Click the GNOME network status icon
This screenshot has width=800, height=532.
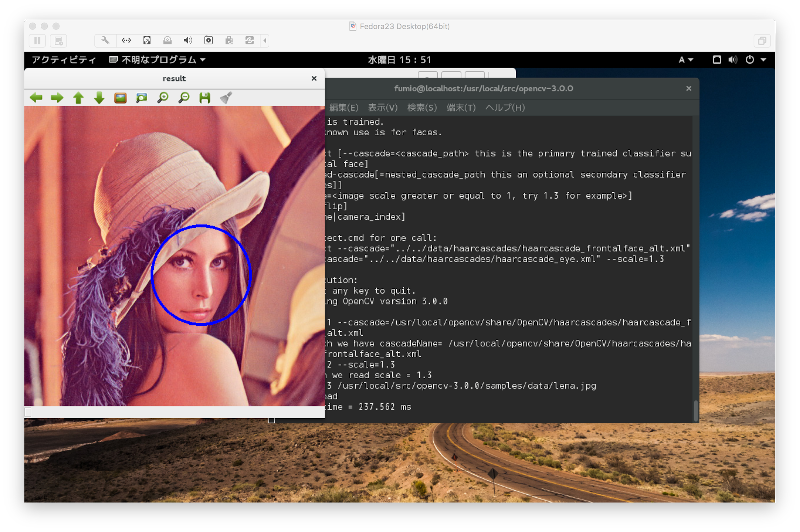pyautogui.click(x=717, y=60)
